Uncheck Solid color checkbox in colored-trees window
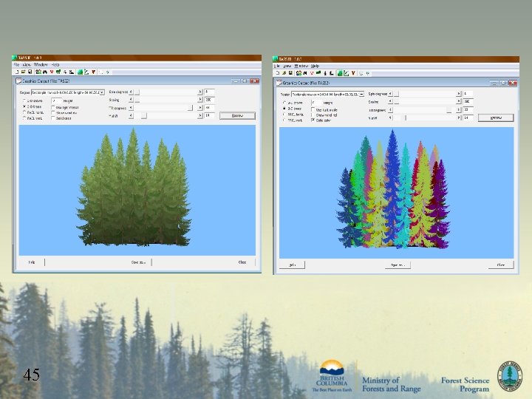The height and width of the screenshot is (399, 532). tap(313, 120)
